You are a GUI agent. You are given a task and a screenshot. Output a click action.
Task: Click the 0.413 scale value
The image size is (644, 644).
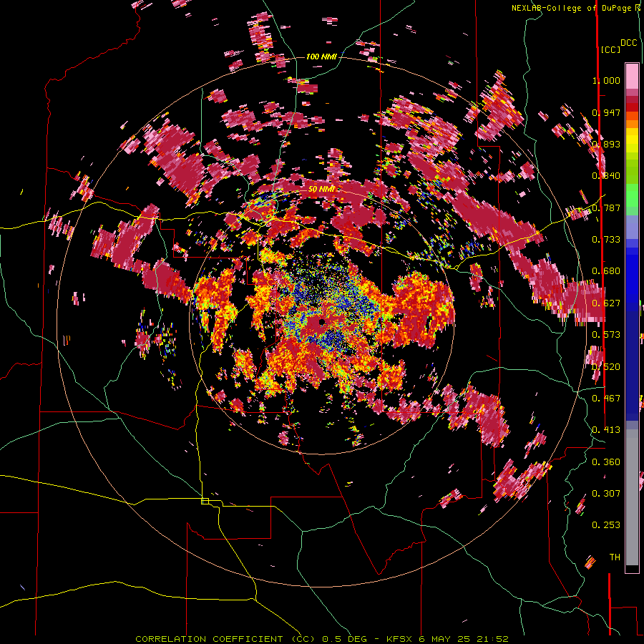[606, 430]
